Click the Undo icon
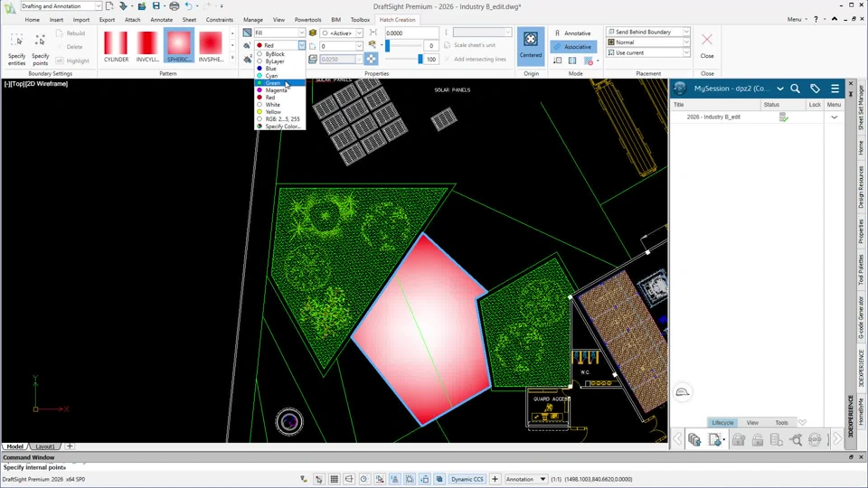The image size is (868, 488). tap(189, 6)
